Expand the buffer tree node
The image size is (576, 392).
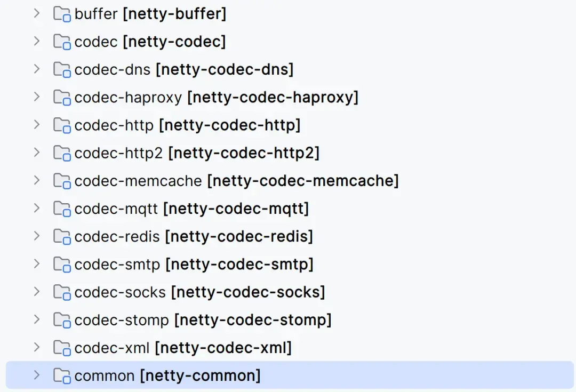pos(36,13)
